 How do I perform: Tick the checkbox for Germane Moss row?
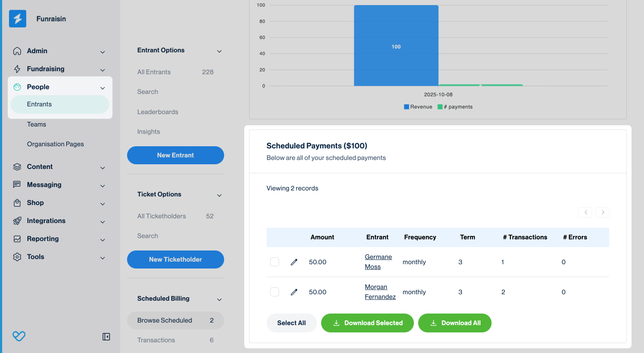tap(274, 262)
